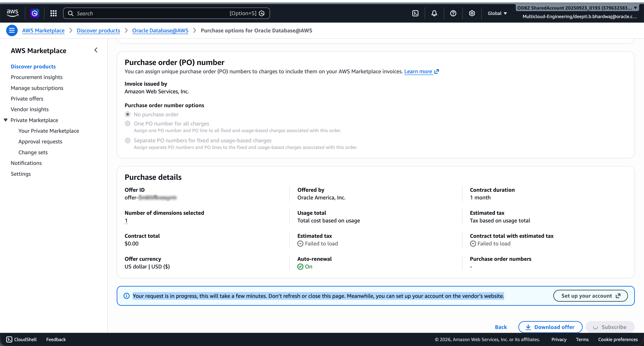This screenshot has width=644, height=346.
Task: Click the green Auto-renewal On check icon
Action: pyautogui.click(x=300, y=267)
